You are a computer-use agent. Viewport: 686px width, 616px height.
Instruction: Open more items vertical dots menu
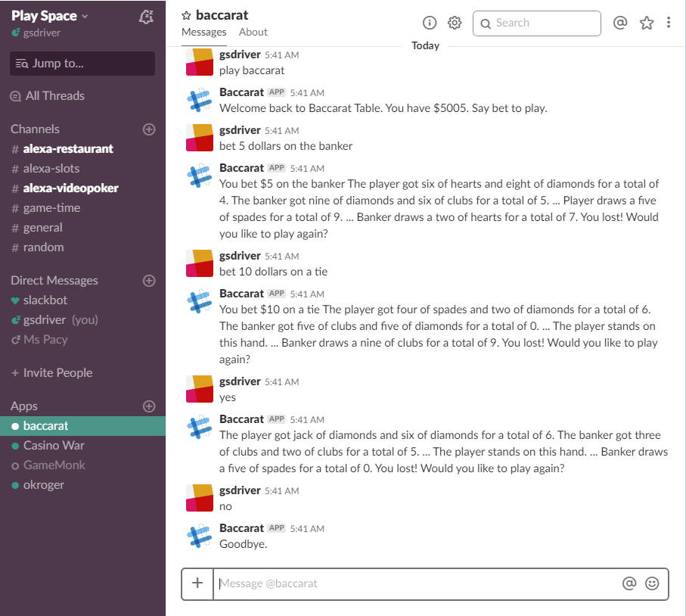pos(669,23)
